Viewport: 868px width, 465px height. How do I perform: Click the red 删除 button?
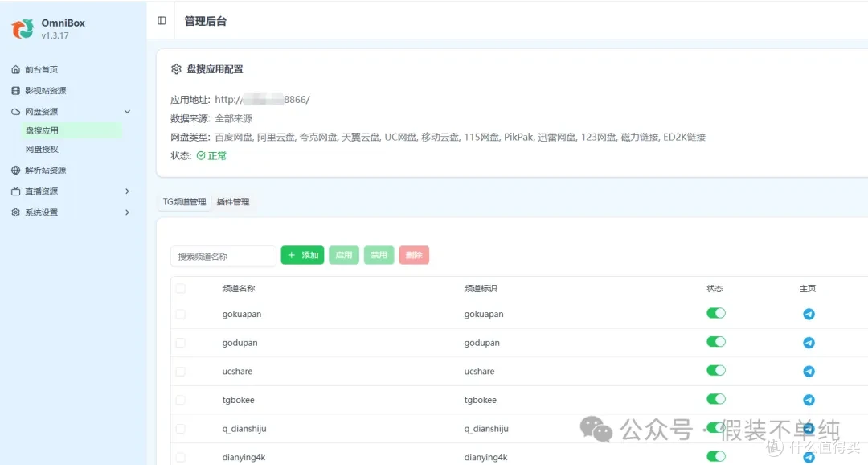click(414, 255)
